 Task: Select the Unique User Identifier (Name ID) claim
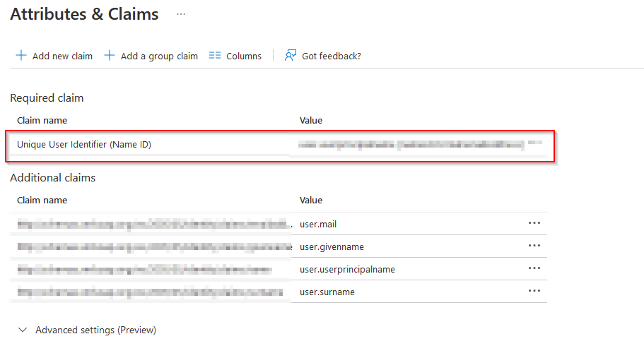[84, 145]
